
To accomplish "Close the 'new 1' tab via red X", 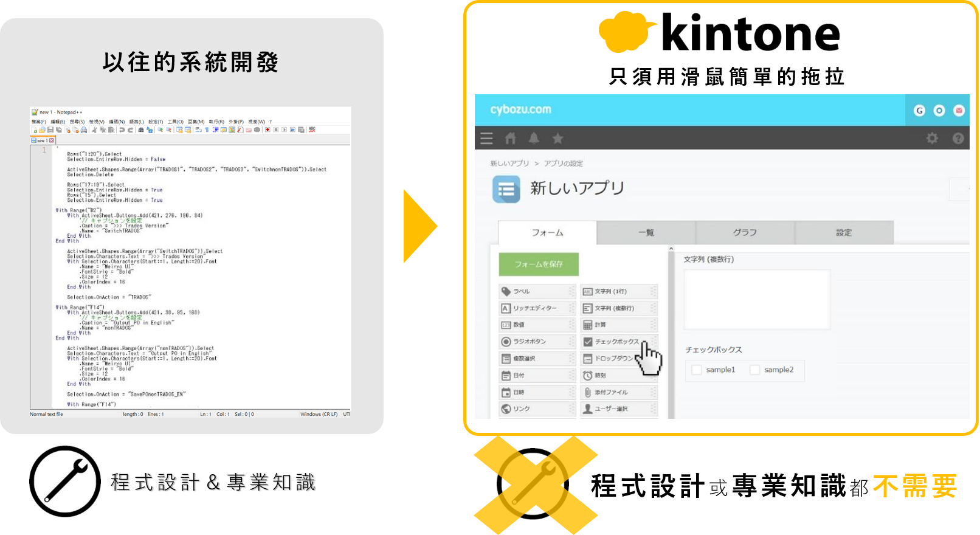I will point(52,140).
